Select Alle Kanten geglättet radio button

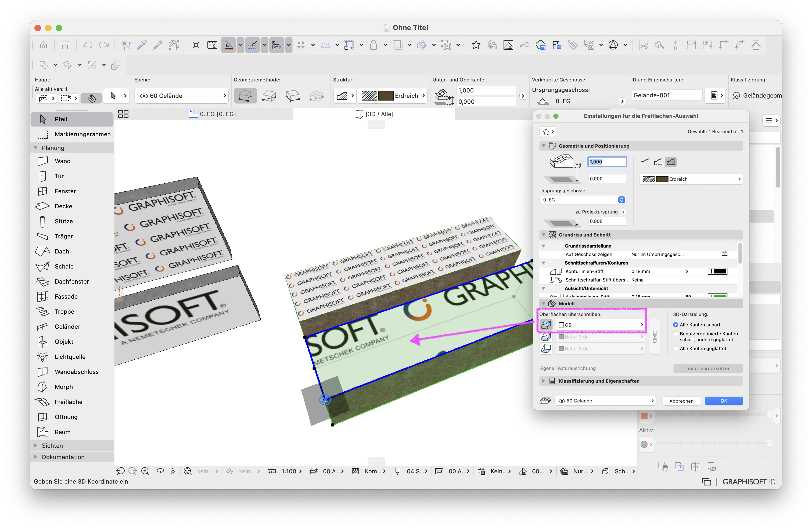pos(676,348)
